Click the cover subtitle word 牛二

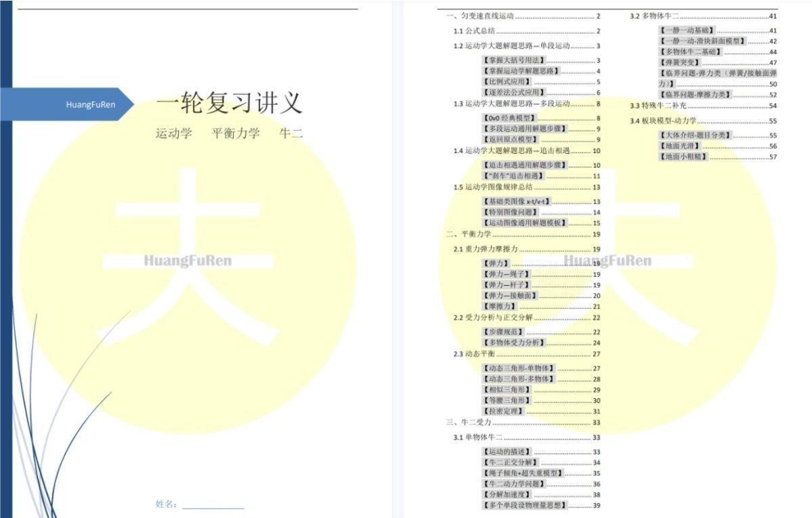click(x=291, y=133)
